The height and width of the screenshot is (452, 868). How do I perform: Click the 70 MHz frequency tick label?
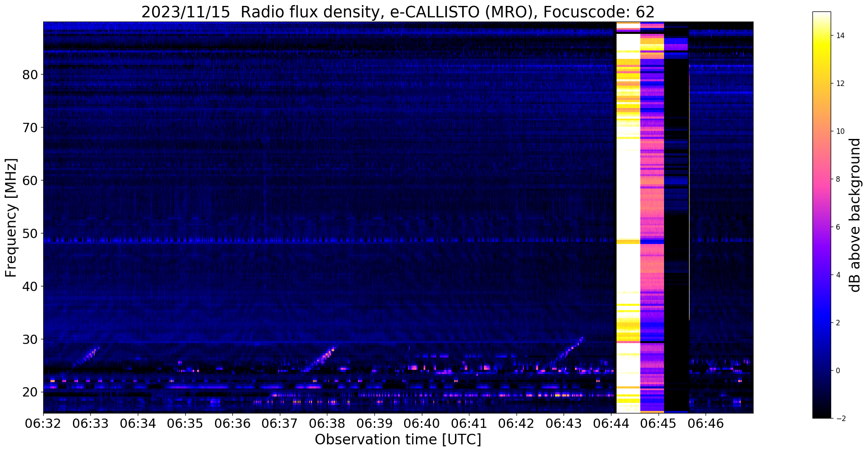pyautogui.click(x=30, y=128)
